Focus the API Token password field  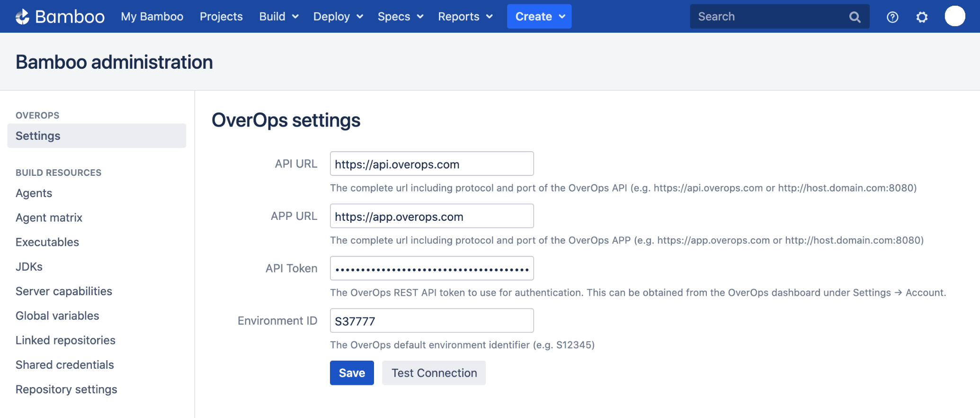[x=432, y=269]
